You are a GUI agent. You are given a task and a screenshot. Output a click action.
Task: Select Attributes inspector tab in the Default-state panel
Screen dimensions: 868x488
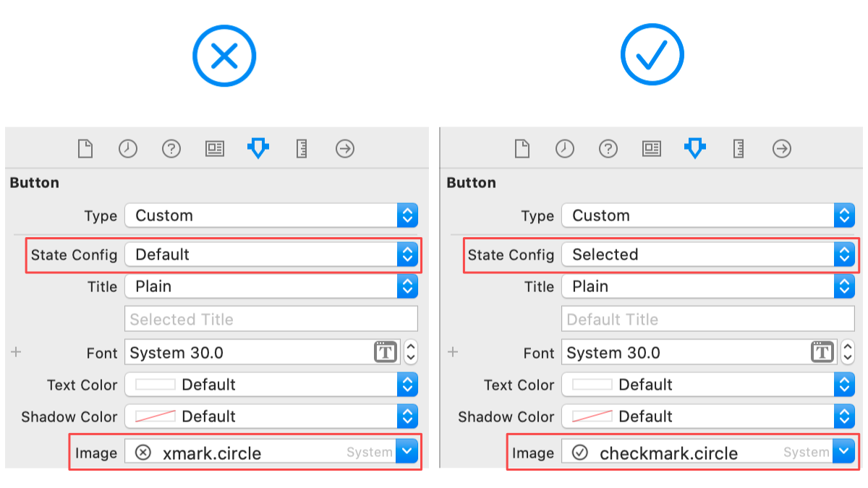[258, 149]
